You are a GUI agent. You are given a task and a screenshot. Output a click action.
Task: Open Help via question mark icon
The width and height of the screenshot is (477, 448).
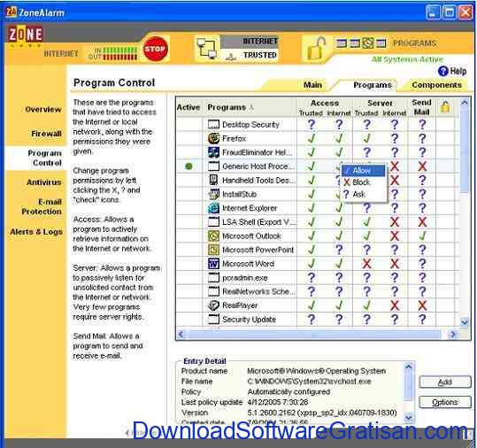click(x=442, y=71)
